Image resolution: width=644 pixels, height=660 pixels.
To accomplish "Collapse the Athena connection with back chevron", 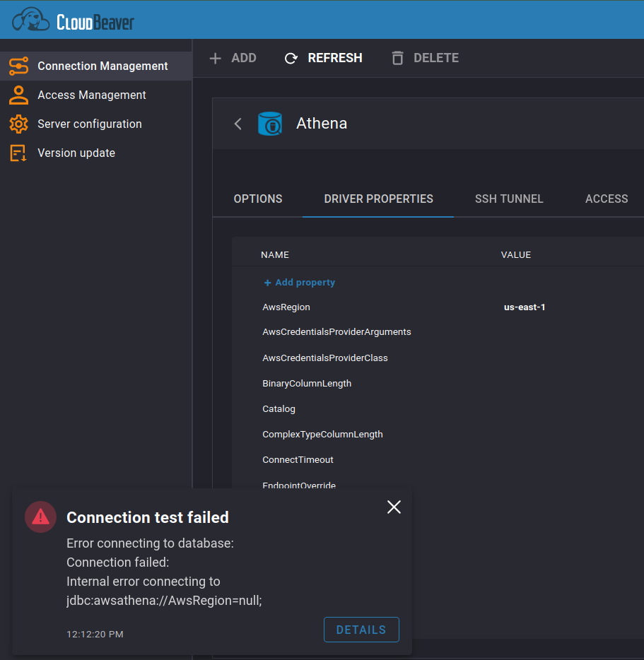I will tap(238, 124).
